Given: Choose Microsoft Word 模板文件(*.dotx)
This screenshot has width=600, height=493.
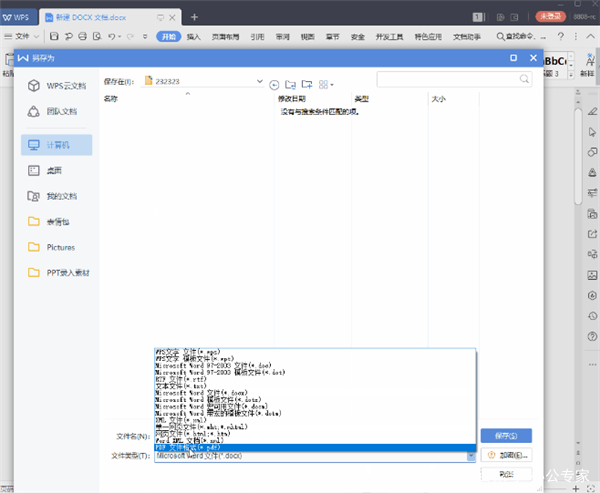Looking at the screenshot, I should 315,400.
